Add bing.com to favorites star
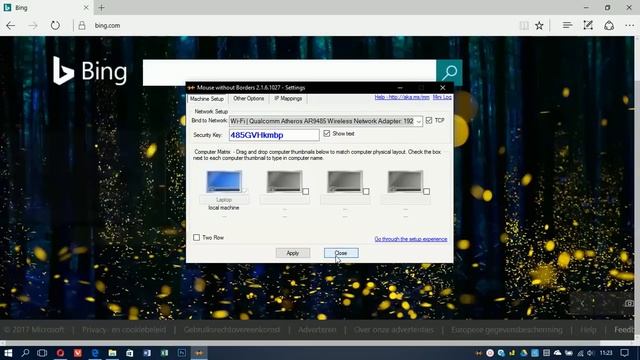Viewport: 640px width, 360px height. click(x=539, y=26)
